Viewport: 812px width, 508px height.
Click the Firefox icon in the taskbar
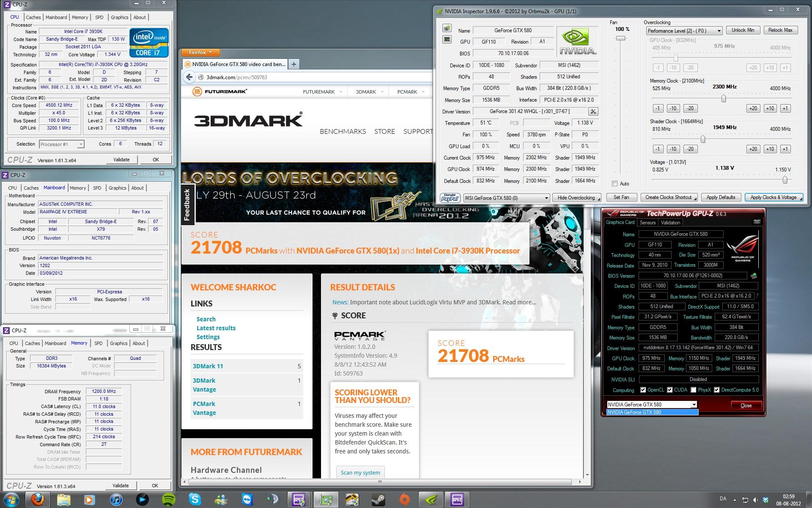(37, 500)
